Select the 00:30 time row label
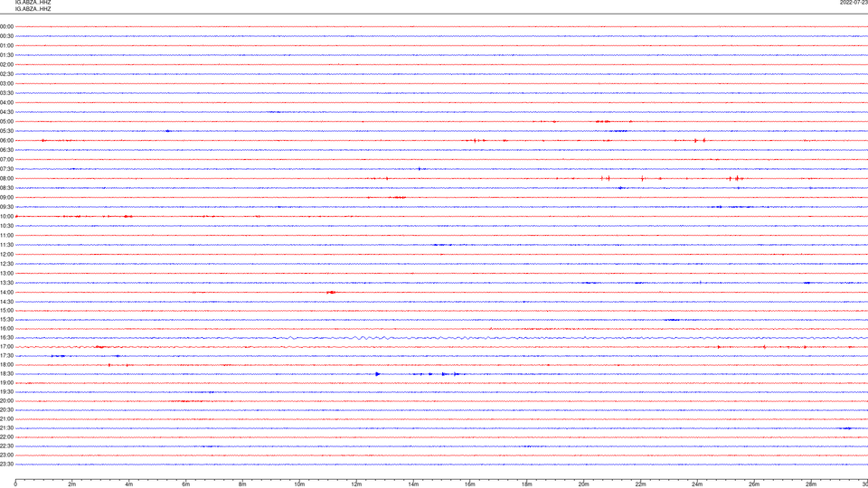The height and width of the screenshot is (488, 868). tap(6, 36)
